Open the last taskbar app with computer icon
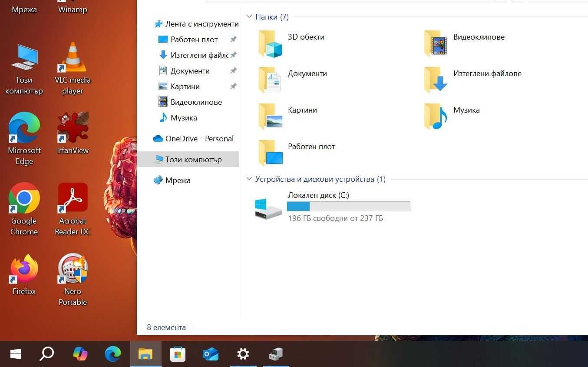The image size is (588, 367). point(276,354)
